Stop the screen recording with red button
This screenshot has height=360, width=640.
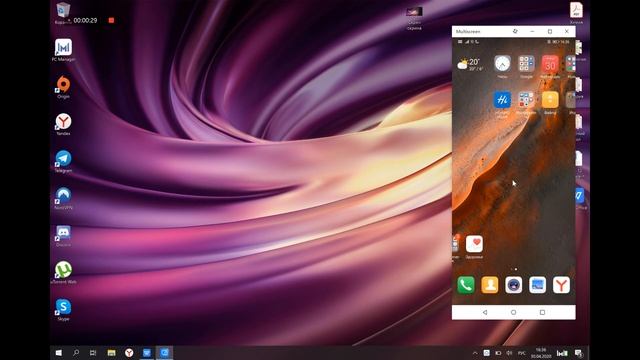(111, 20)
